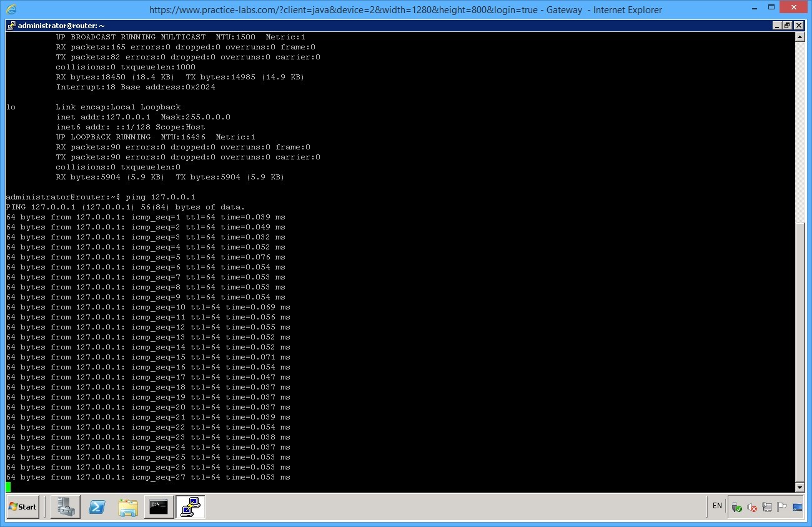Image resolution: width=812 pixels, height=527 pixels.
Task: Click the practice-labs.com address bar URL
Action: pyautogui.click(x=406, y=9)
